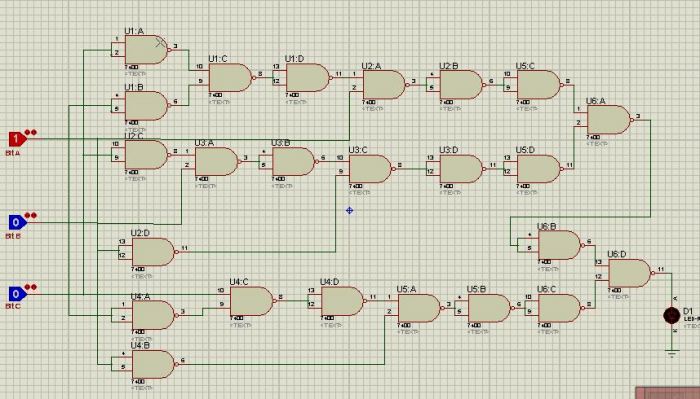This screenshot has height=399, width=700.
Task: Select the U1:B NAND gate
Action: coord(147,106)
